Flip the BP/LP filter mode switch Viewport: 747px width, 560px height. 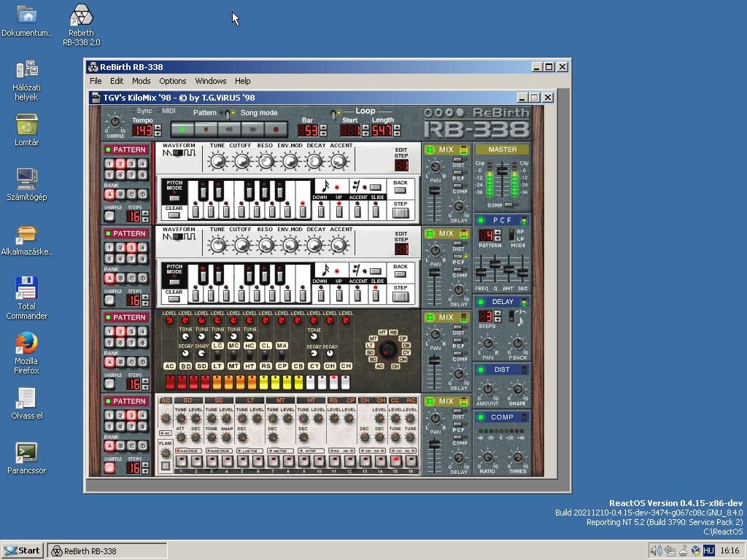click(511, 235)
